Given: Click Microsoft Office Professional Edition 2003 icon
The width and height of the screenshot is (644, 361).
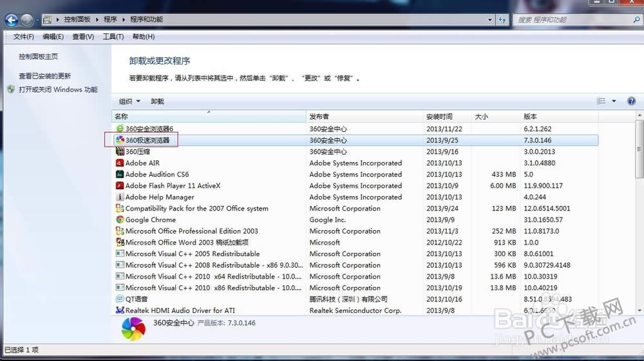Looking at the screenshot, I should pyautogui.click(x=120, y=231).
